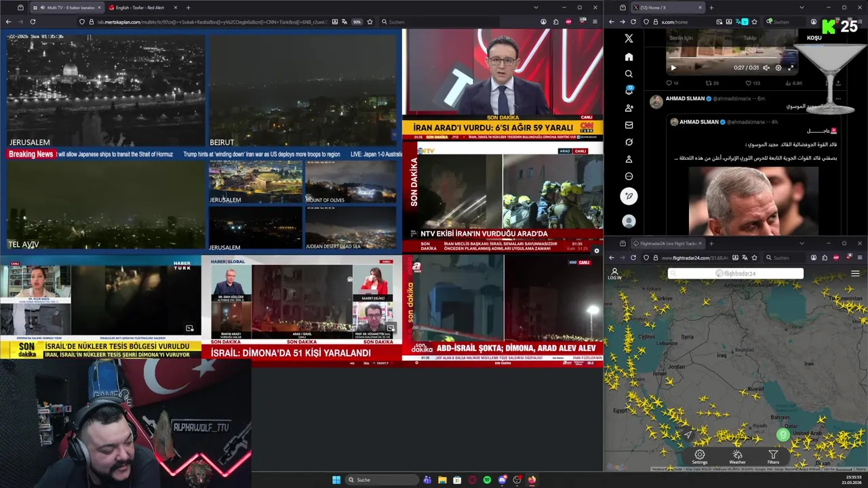Click back arrow in X browser window
Image resolution: width=868 pixels, height=488 pixels.
611,22
